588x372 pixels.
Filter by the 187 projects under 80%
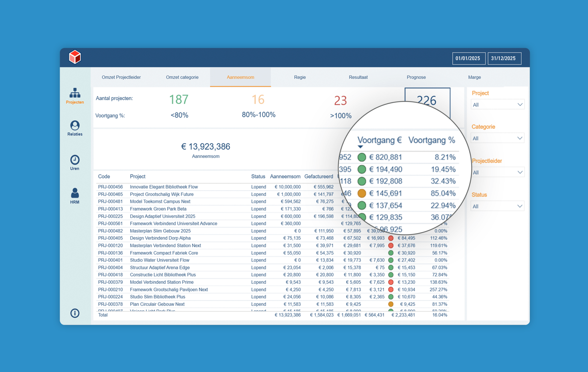[179, 100]
